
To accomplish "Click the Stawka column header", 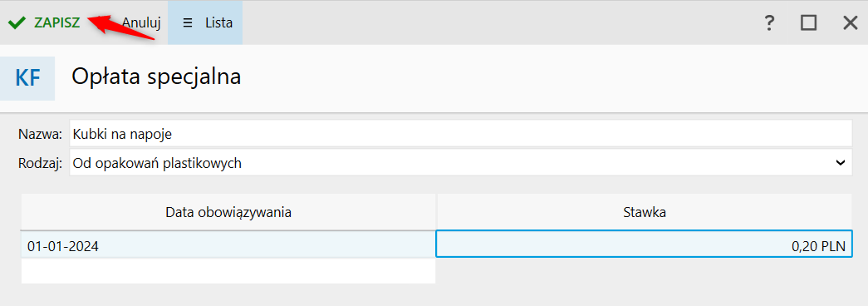I will pyautogui.click(x=645, y=212).
